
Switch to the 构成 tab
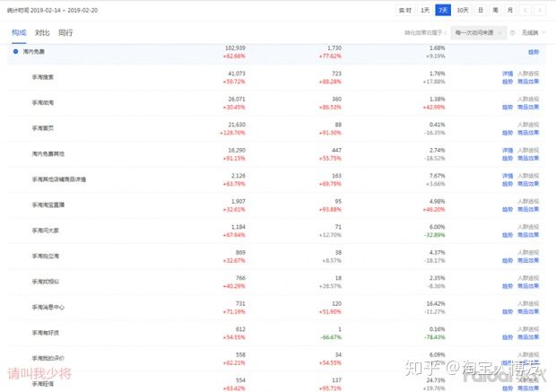[x=19, y=32]
